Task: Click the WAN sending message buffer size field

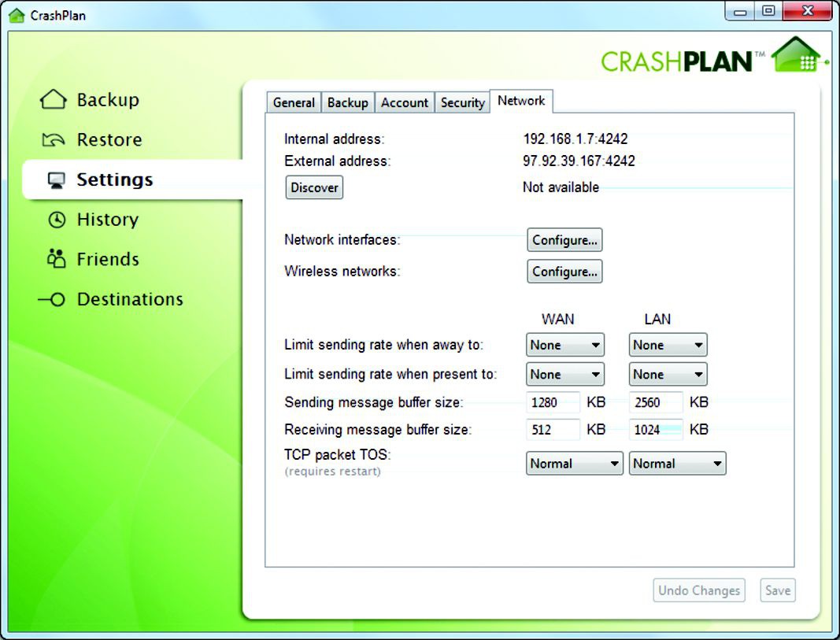Action: [x=553, y=402]
